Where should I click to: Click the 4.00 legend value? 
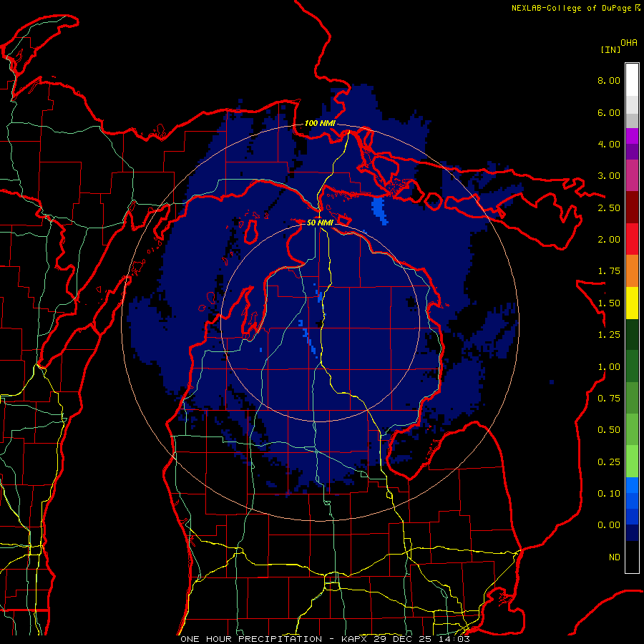point(609,144)
